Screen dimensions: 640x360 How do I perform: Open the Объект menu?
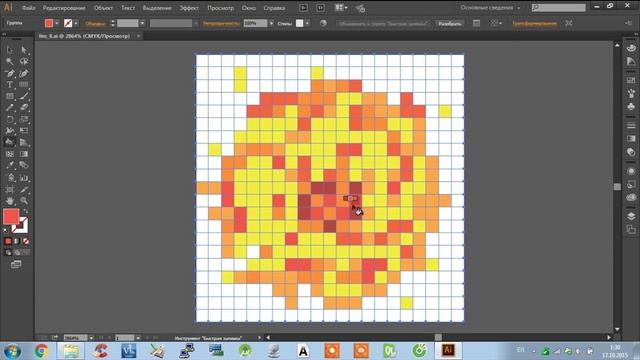103,8
